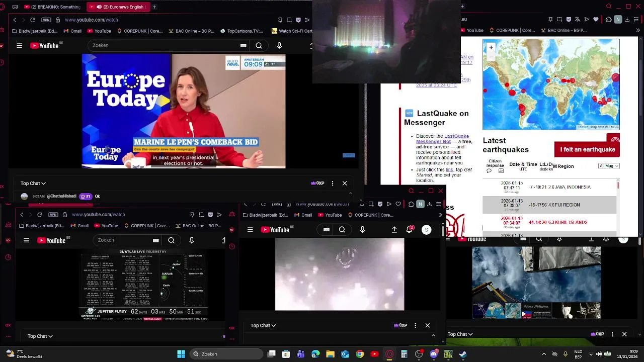Close the foggy-video window Top Chat
The image size is (644, 362).
pyautogui.click(x=428, y=325)
